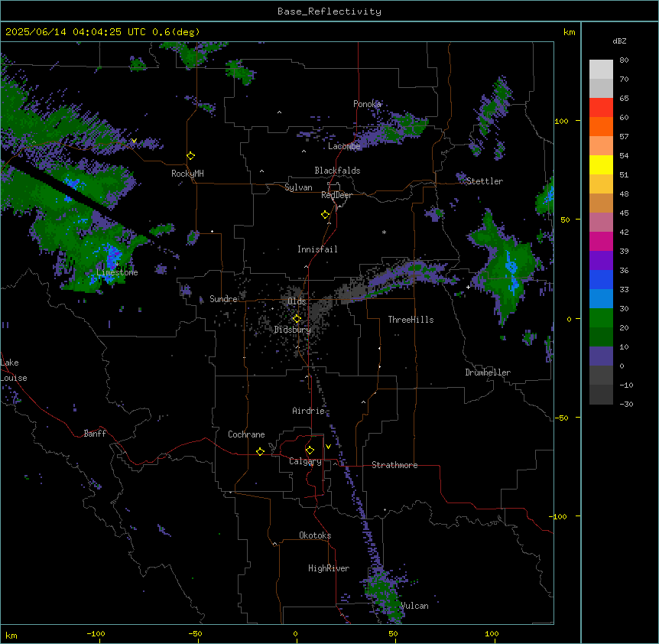
Task: Select the indigo 10-0 dBZ legend swatch
Action: 601,356
